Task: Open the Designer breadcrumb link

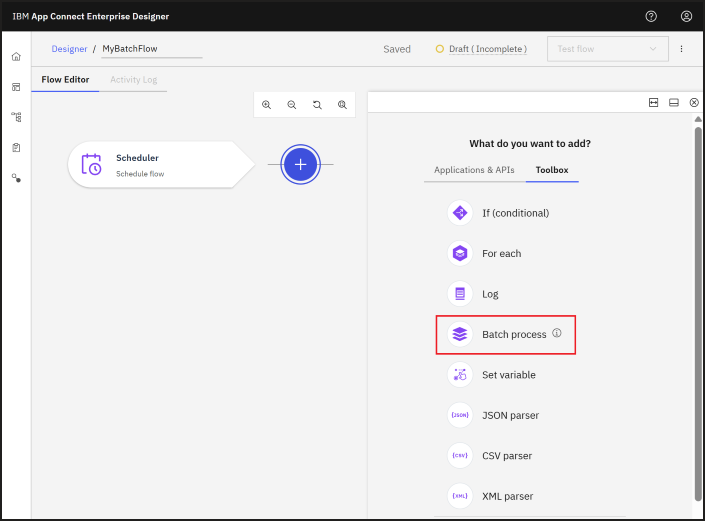Action: pos(69,49)
